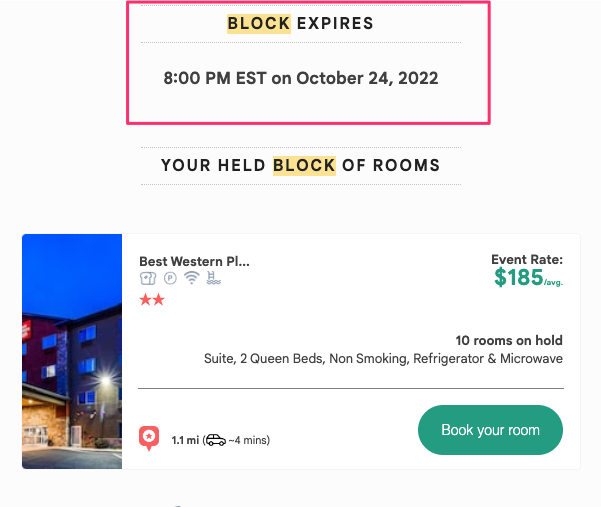Viewport: 601px width, 507px height.
Task: Click the 10 rooms on hold text
Action: (x=509, y=340)
